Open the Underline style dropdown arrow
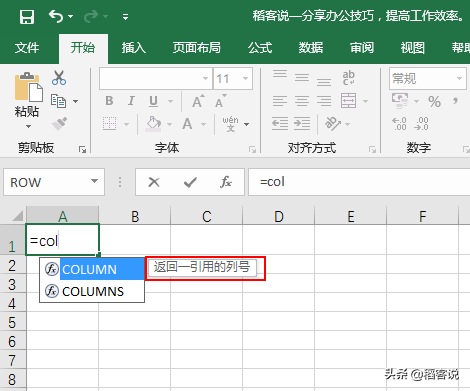Screen dimensions: 470x391 coord(170,101)
